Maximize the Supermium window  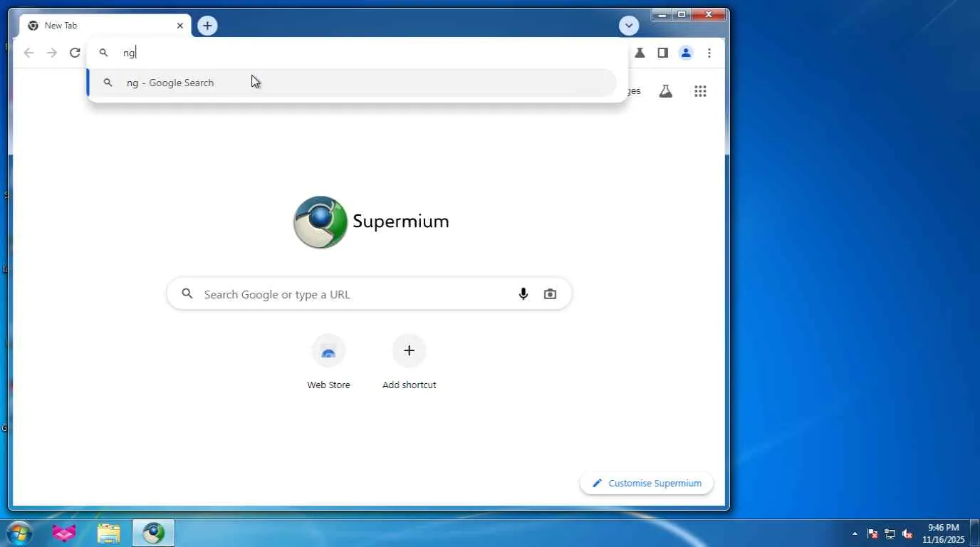click(x=682, y=14)
